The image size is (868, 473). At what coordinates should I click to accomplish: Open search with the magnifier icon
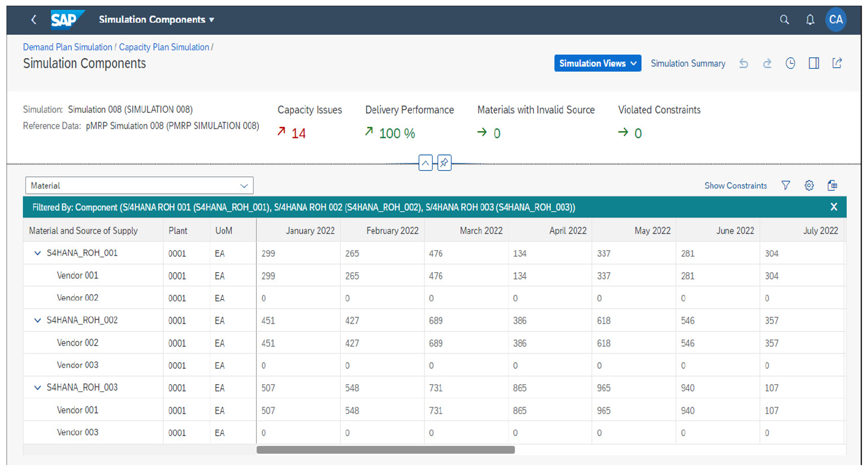(x=784, y=20)
